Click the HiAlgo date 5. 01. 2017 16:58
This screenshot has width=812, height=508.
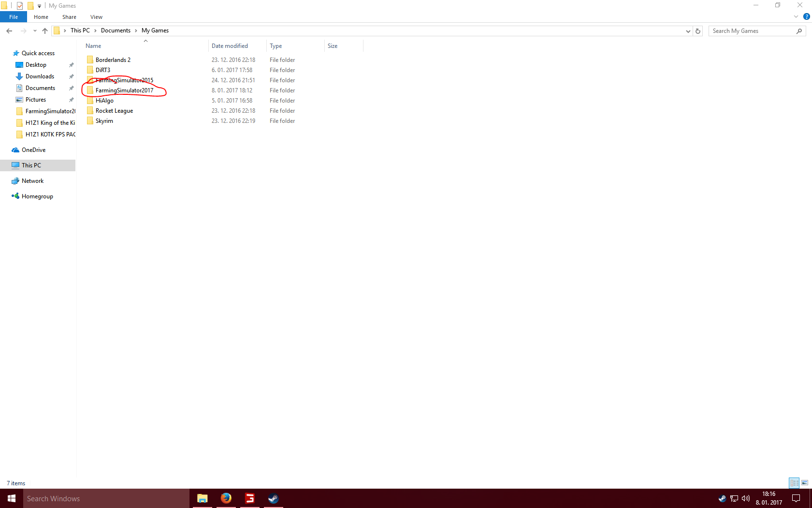pyautogui.click(x=232, y=101)
